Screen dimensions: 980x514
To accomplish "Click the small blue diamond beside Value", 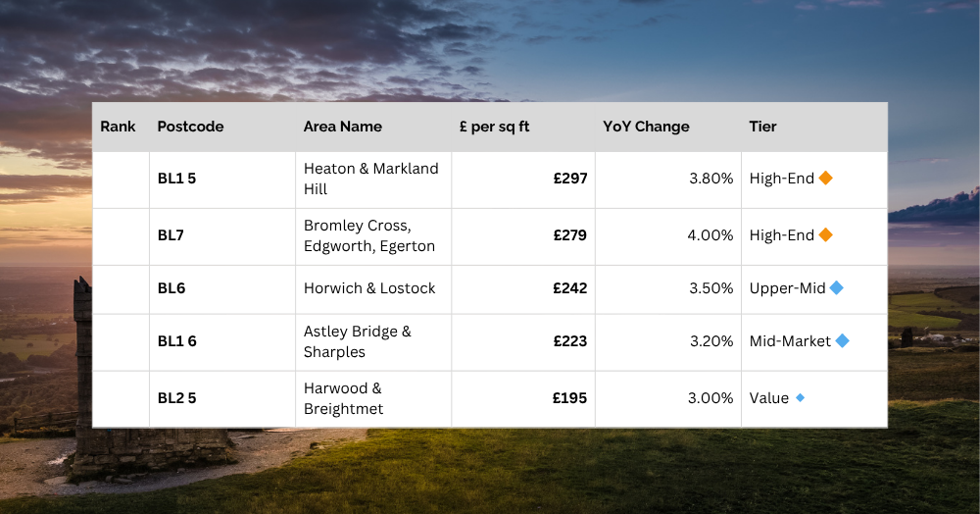I will coord(800,398).
